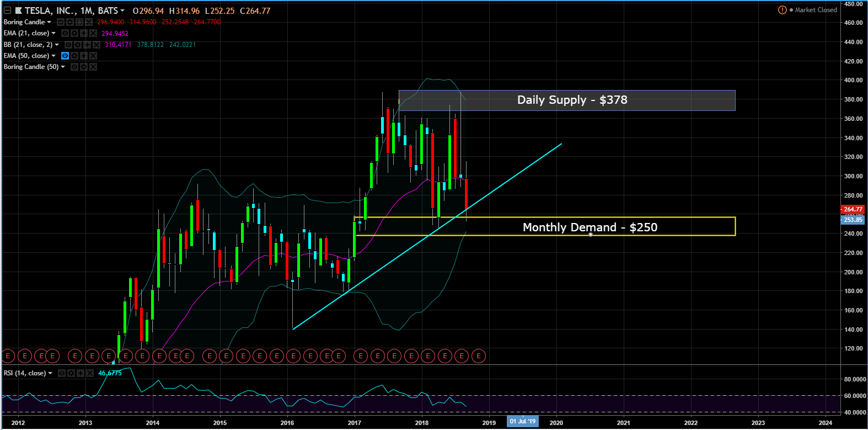Open settings gear for first Boring Candle
The image size is (868, 430).
70,22
